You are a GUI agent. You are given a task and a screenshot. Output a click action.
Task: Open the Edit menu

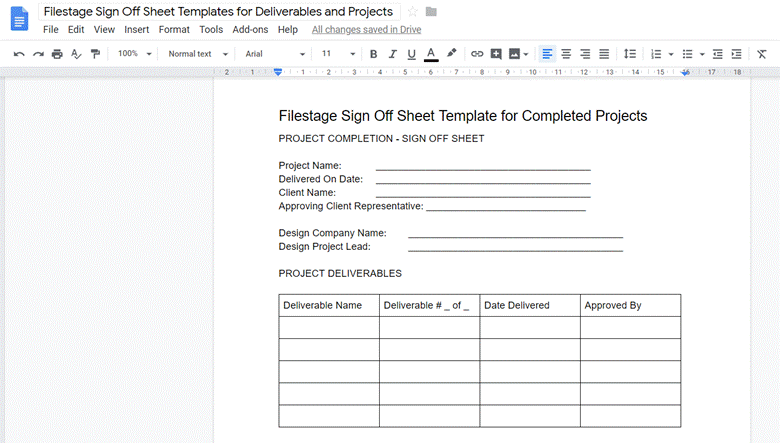tap(76, 29)
